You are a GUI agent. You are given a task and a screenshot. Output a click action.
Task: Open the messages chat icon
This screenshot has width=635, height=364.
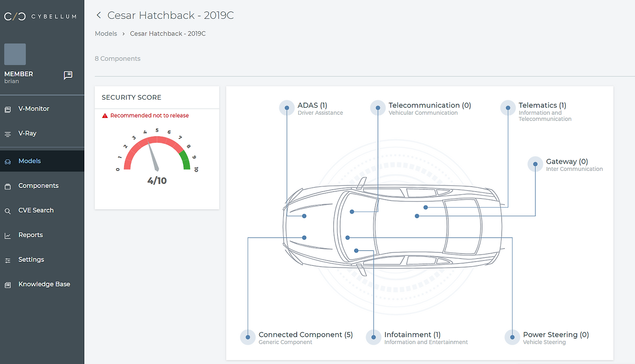pos(68,75)
